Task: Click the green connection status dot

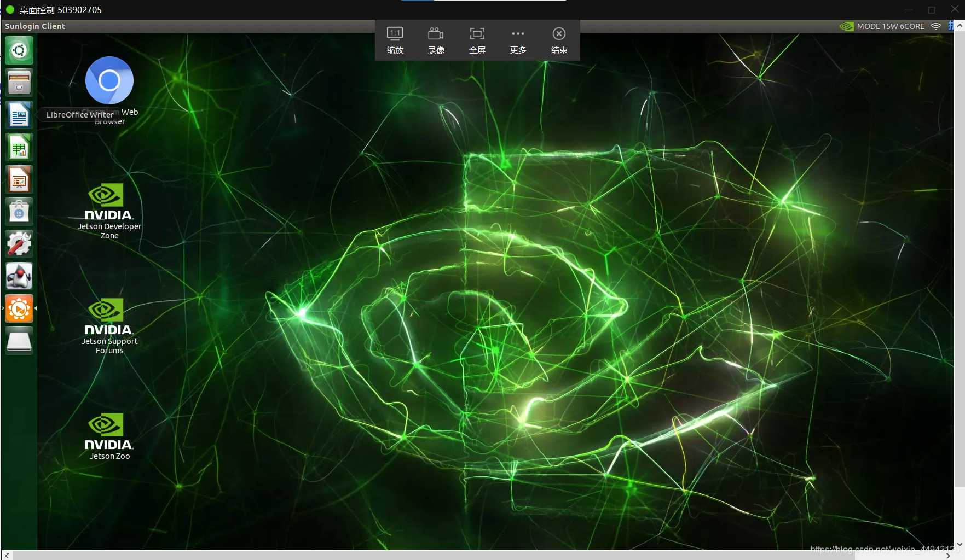Action: pyautogui.click(x=10, y=10)
